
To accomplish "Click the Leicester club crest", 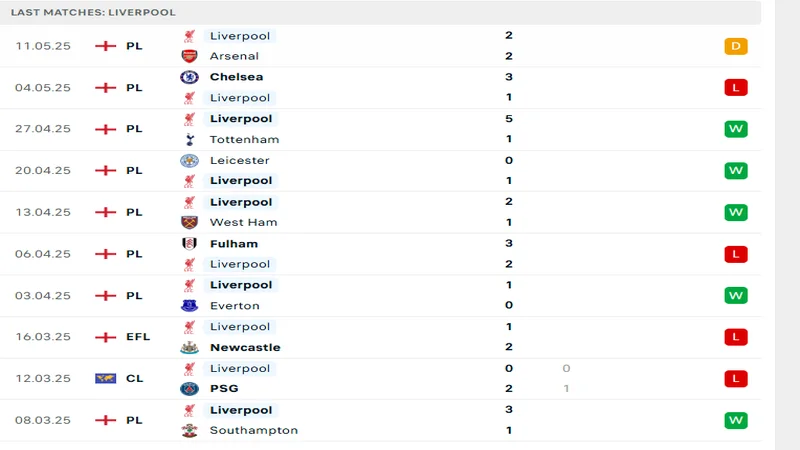I will [189, 160].
